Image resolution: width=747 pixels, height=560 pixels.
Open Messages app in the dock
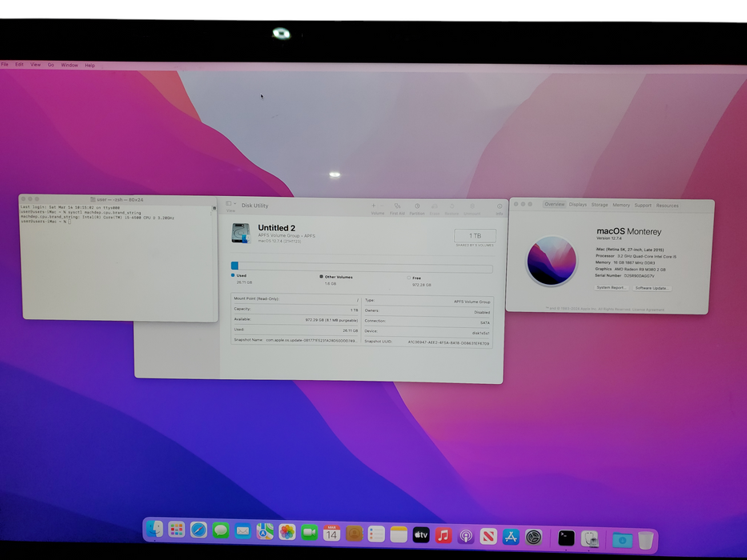point(220,530)
